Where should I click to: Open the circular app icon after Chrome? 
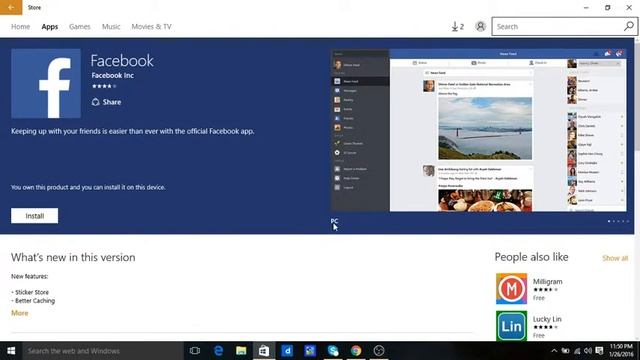379,351
